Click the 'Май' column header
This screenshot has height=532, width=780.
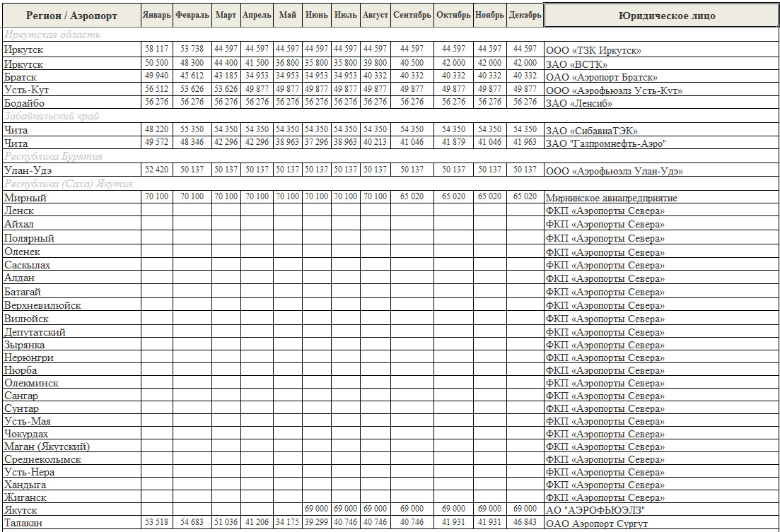(x=288, y=16)
